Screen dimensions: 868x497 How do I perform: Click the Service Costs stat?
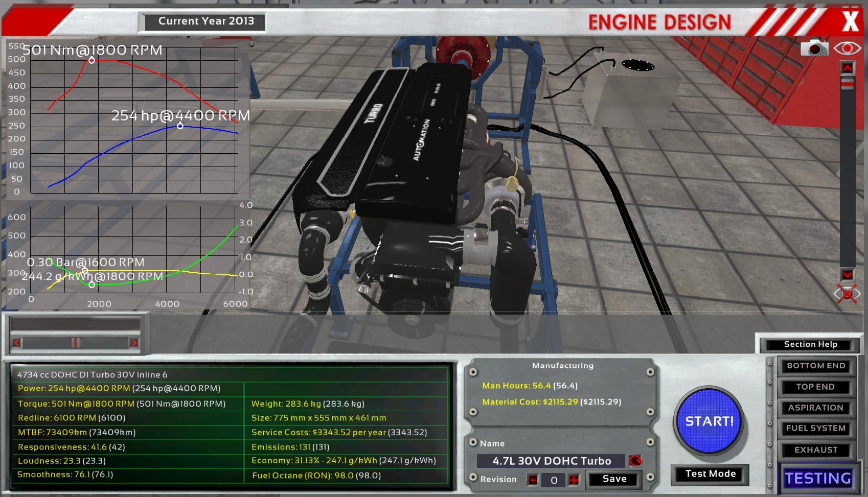tap(339, 432)
